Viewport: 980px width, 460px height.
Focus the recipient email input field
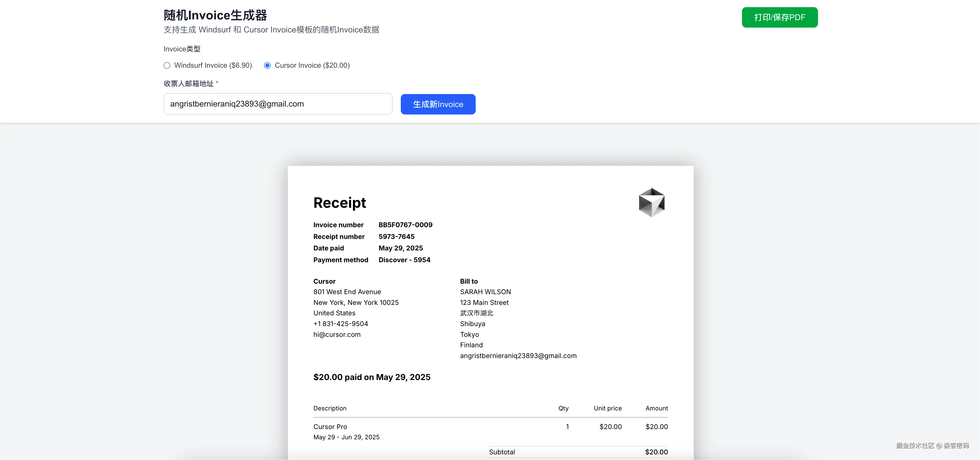(278, 104)
